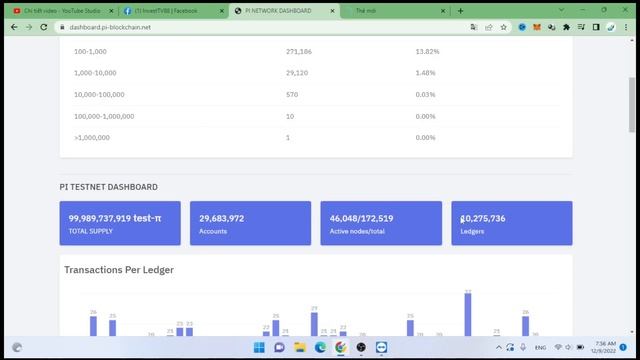Open the translate page icon in address bar
640x360 pixels.
[473, 27]
